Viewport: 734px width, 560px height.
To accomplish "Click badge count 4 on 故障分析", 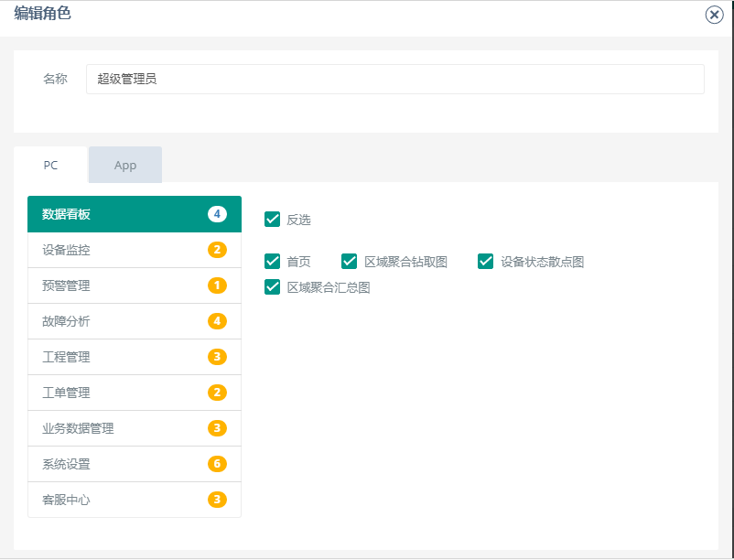I will [217, 321].
